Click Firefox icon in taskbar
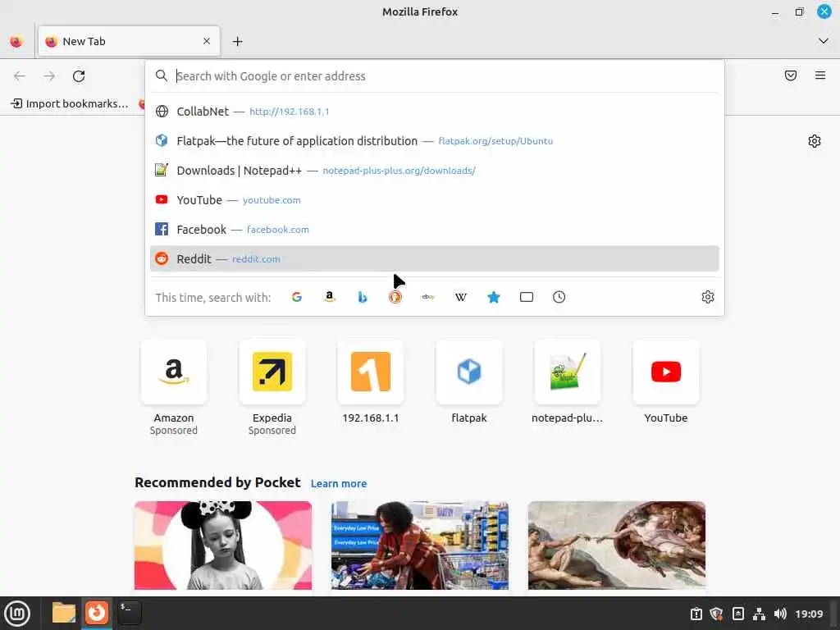The height and width of the screenshot is (630, 840). [97, 613]
